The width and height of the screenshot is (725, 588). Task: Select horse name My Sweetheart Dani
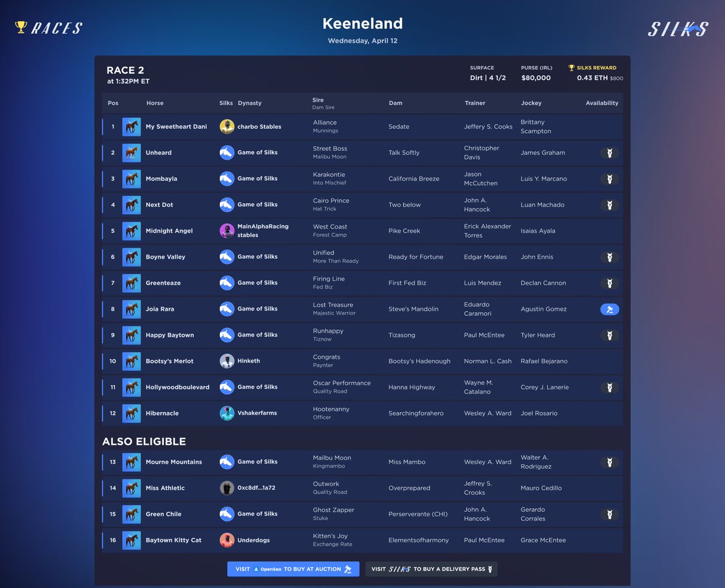coord(176,127)
